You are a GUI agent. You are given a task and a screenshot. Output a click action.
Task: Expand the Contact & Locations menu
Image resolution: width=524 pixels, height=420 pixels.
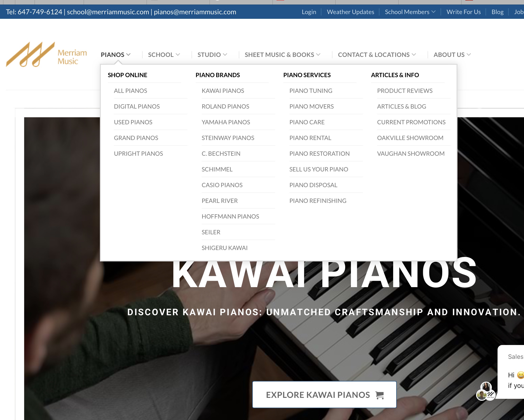tap(377, 55)
